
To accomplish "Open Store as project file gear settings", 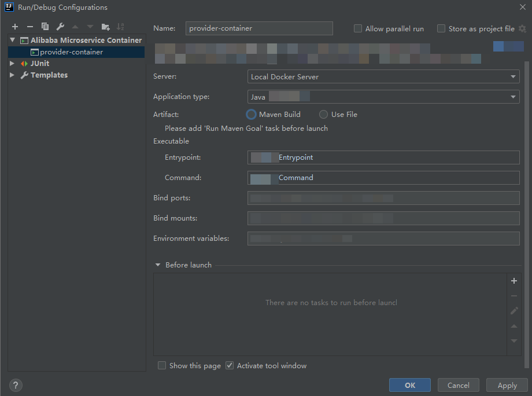I will coord(523,29).
